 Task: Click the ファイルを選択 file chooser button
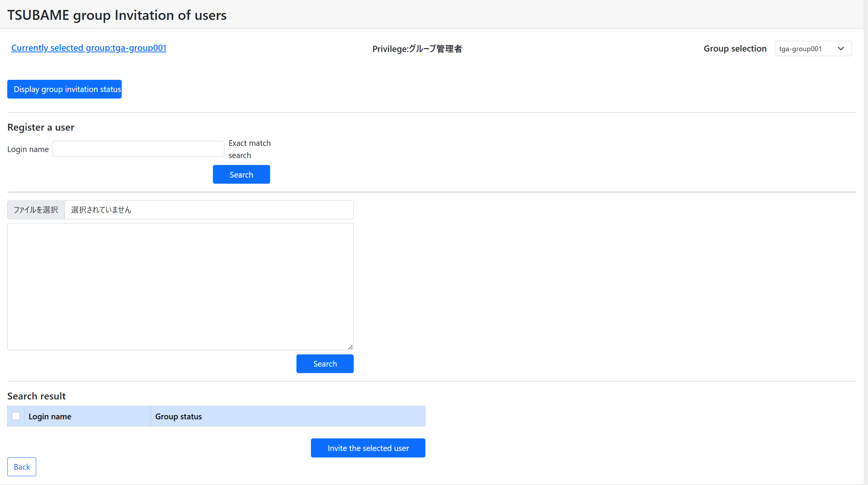click(36, 210)
